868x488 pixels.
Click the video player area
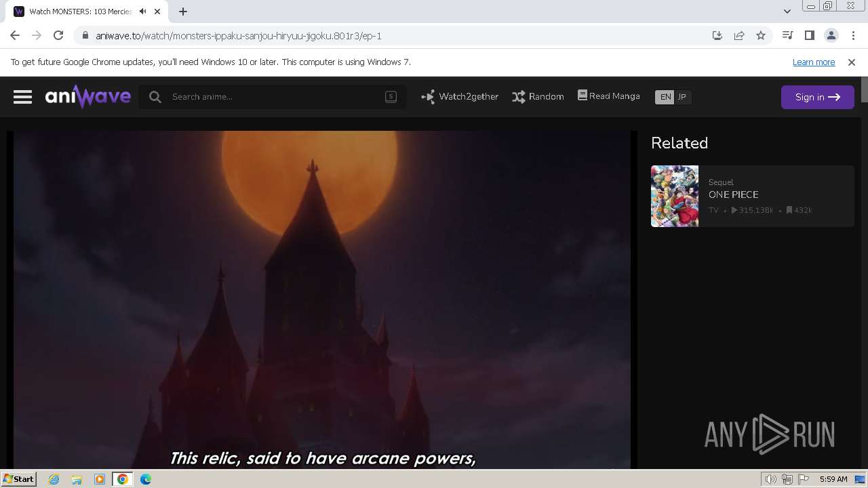[322, 300]
